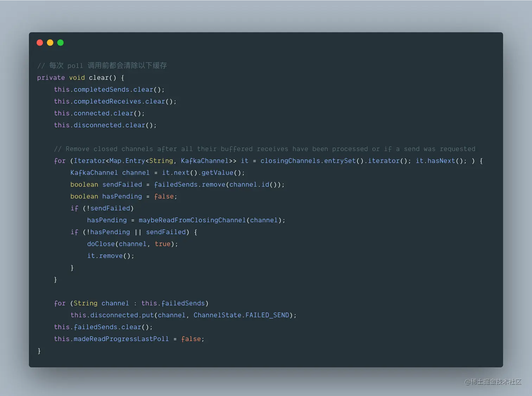Image resolution: width=532 pixels, height=396 pixels.
Task: Click the line 'for (String channel : this.failedSends)'
Action: pos(131,304)
